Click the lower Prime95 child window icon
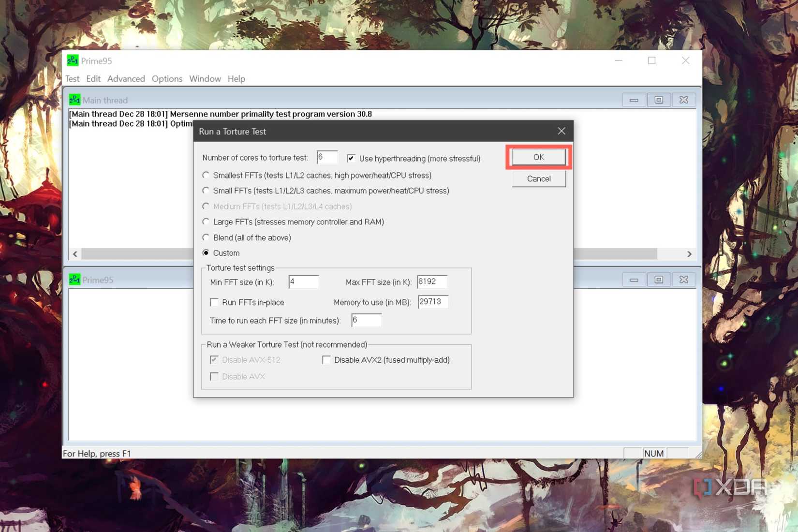This screenshot has width=798, height=532. 74,280
